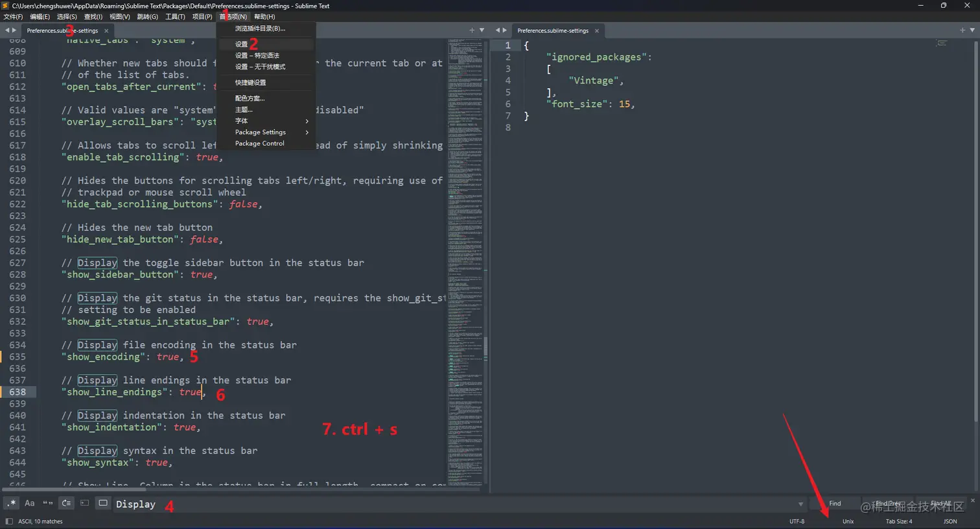Open the right pane tab list dropdown
Screen dimensions: 980x529
click(x=972, y=30)
